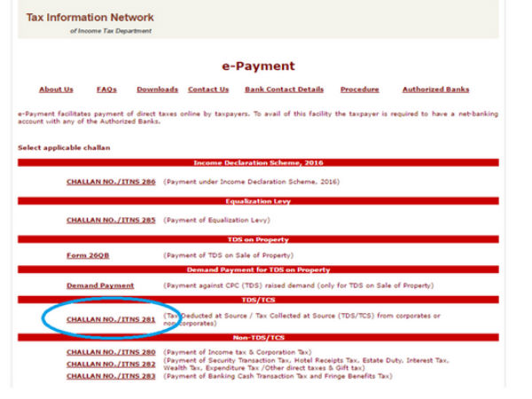Open the About Us page
The image size is (532, 399).
pos(56,90)
